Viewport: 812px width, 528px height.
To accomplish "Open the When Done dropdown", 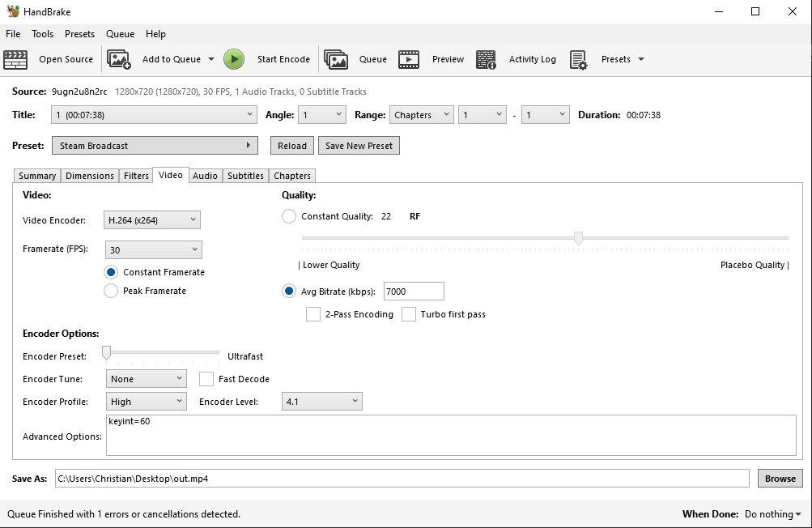I will pyautogui.click(x=772, y=514).
